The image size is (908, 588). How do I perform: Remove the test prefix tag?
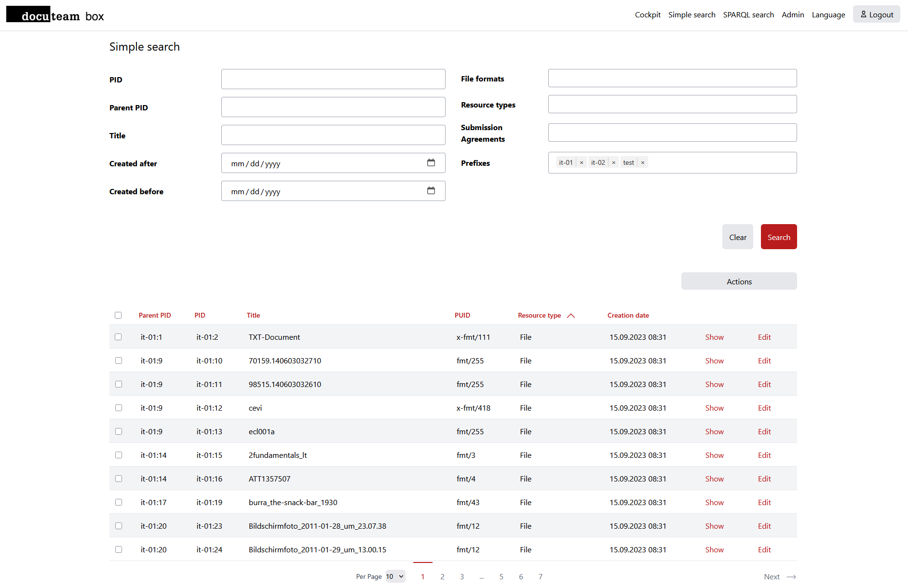642,163
